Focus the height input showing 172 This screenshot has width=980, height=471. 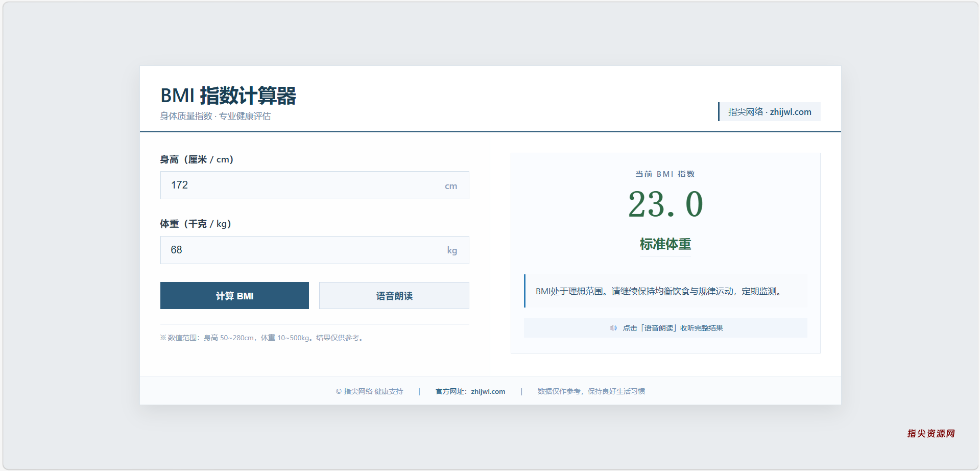click(x=315, y=185)
